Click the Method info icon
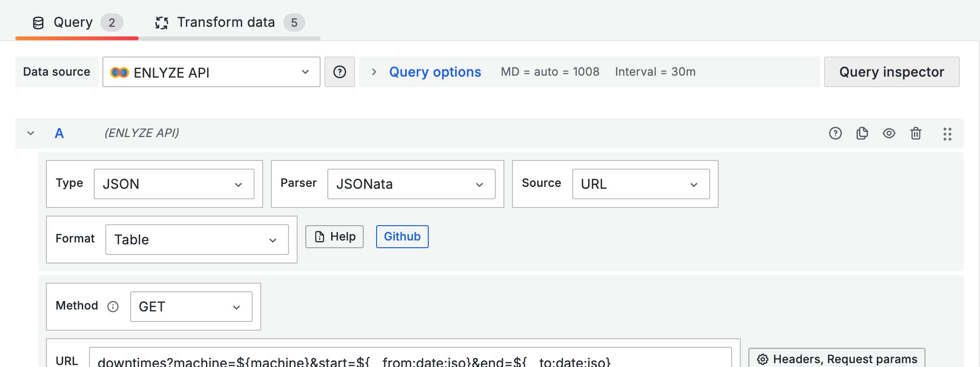 point(113,307)
